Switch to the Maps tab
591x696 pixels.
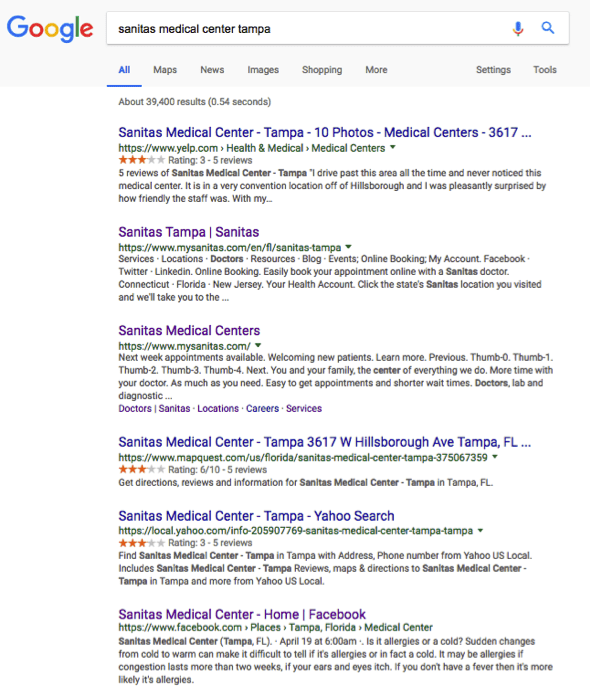(x=165, y=70)
